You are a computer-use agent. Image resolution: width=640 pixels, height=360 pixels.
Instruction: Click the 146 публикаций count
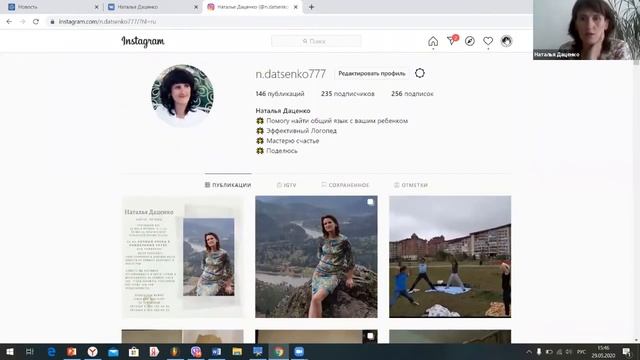pyautogui.click(x=280, y=93)
